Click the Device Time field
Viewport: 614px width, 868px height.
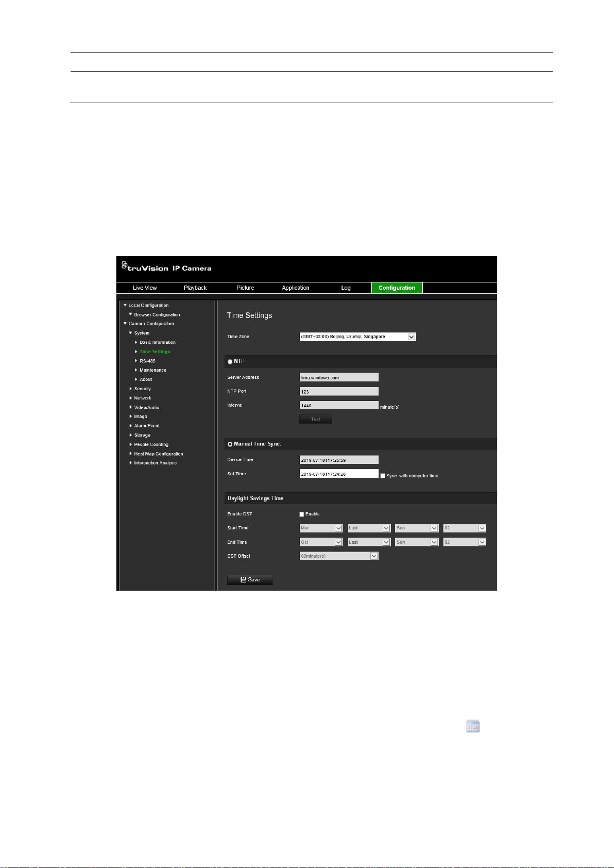(x=339, y=460)
